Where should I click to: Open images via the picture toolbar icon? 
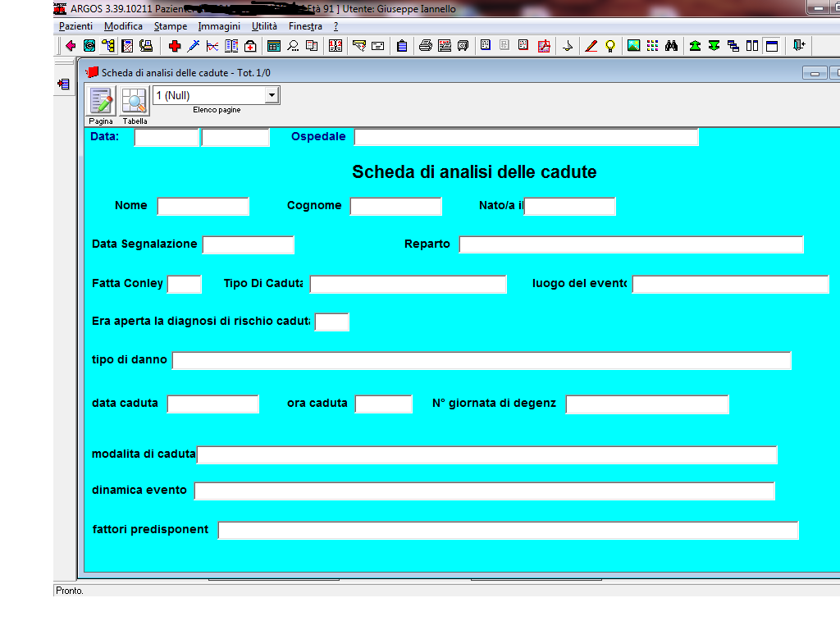(633, 46)
